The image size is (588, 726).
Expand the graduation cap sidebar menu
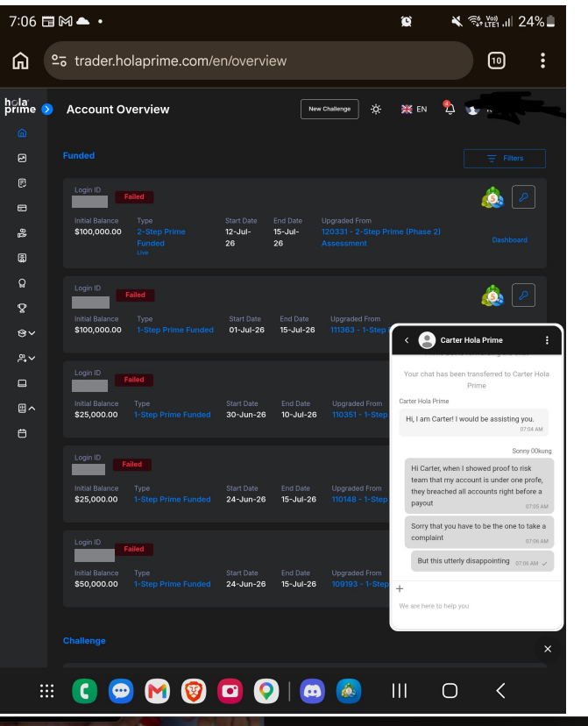point(26,333)
